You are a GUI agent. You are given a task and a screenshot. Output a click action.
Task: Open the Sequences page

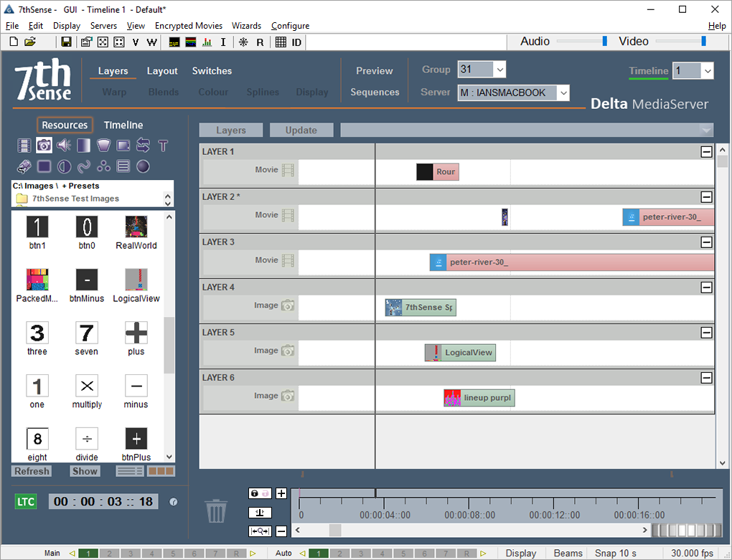click(375, 92)
